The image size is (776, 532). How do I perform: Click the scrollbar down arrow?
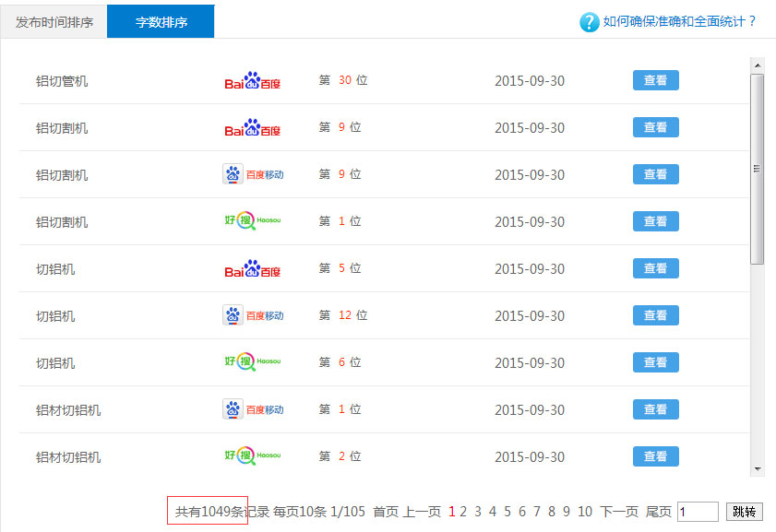click(x=758, y=468)
